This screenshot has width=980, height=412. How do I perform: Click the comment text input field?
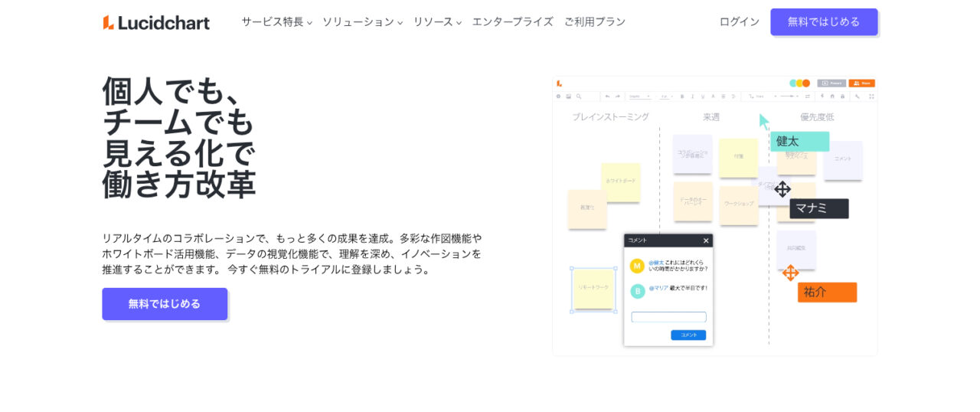tap(668, 317)
